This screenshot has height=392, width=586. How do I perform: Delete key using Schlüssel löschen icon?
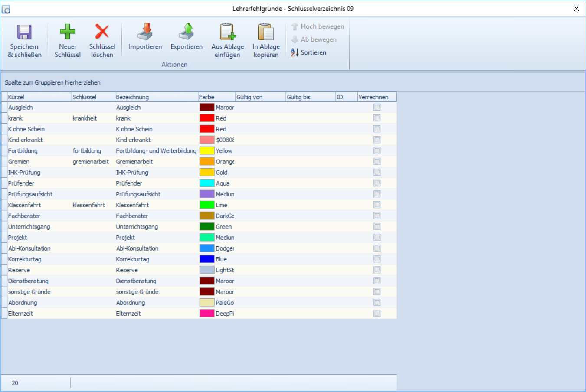pos(102,33)
